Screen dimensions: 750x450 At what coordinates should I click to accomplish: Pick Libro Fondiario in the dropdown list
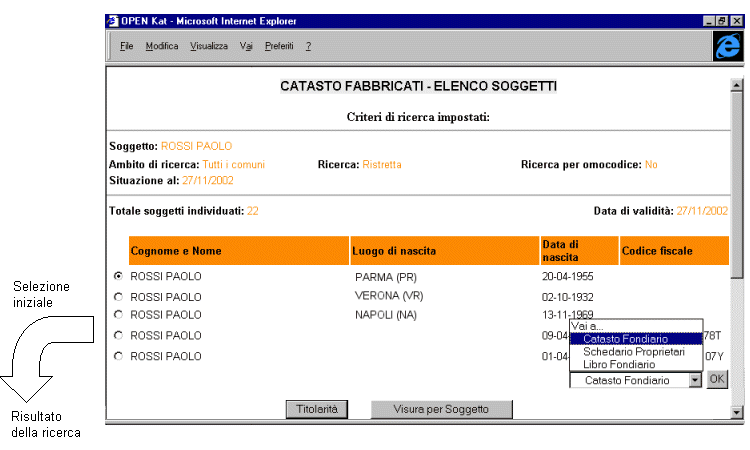click(x=619, y=365)
